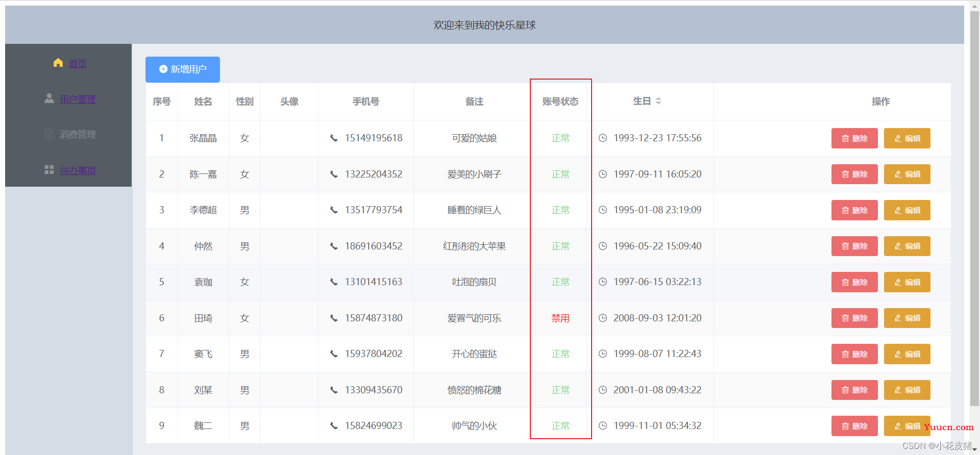This screenshot has height=455, width=980.
Task: Click the phone icon next to 13517793754
Action: coord(334,210)
